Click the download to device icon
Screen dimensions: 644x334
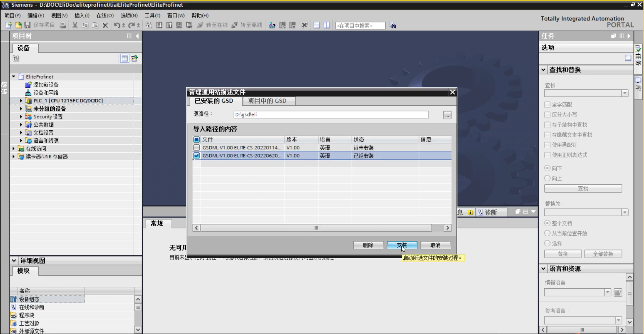[x=159, y=25]
